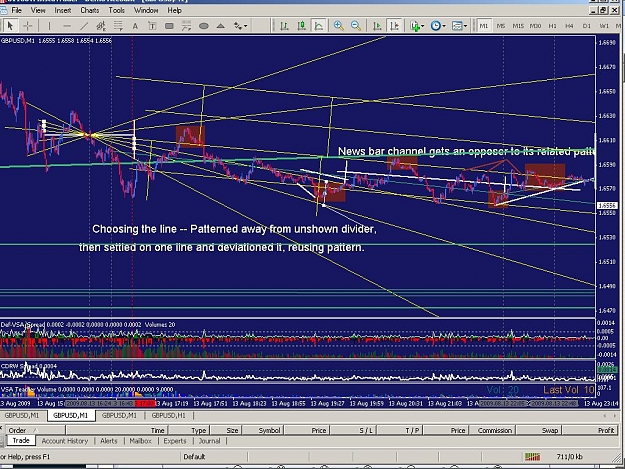Screen dimensions: 625x469
Task: Open the Alerts tab
Action: point(108,441)
